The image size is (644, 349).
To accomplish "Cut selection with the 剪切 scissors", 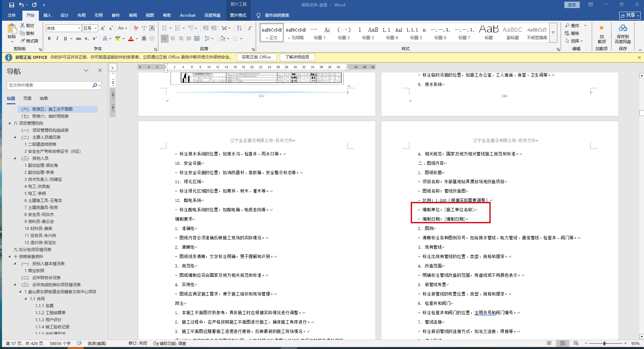I will 27,25.
